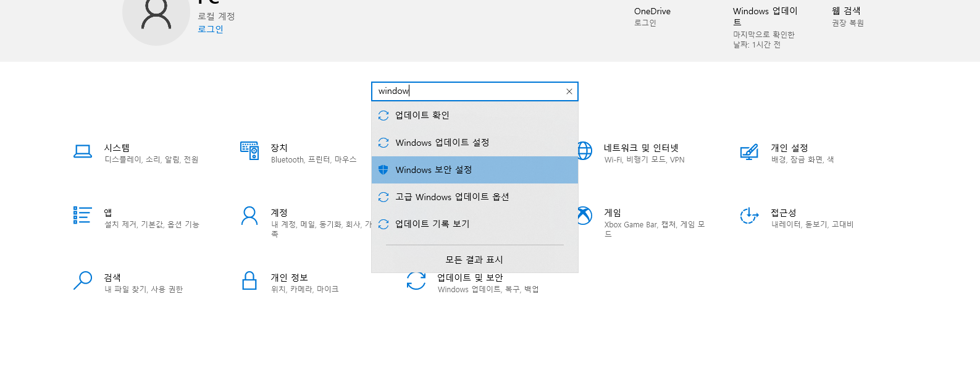The height and width of the screenshot is (375, 980).
Task: Open 검색 settings category label
Action: (112, 277)
